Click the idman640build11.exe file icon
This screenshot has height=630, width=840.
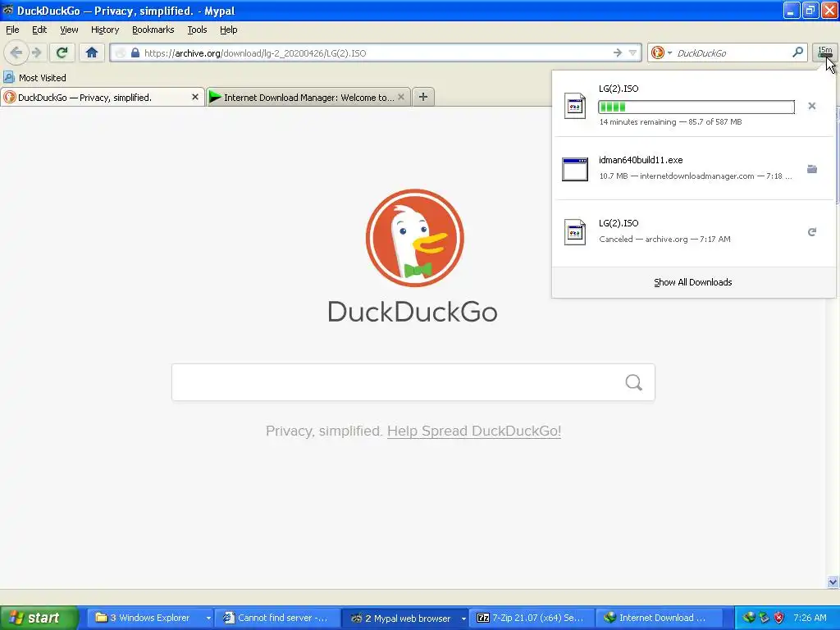coord(575,169)
